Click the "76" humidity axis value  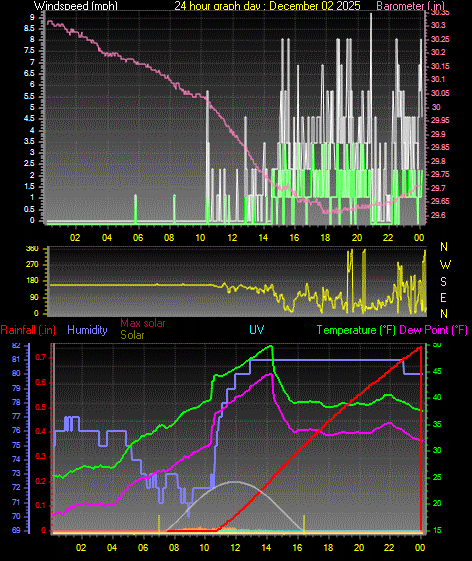click(x=16, y=430)
